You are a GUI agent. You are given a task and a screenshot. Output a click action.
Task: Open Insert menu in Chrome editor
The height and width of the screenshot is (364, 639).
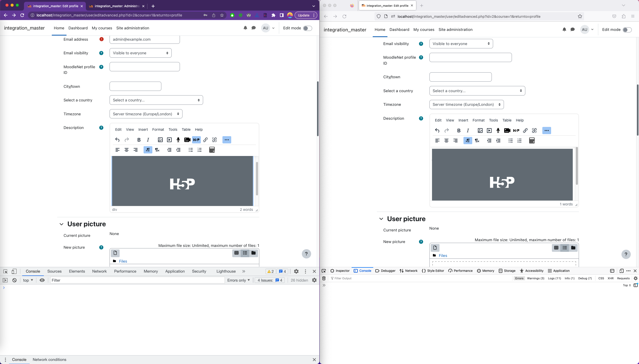click(143, 129)
